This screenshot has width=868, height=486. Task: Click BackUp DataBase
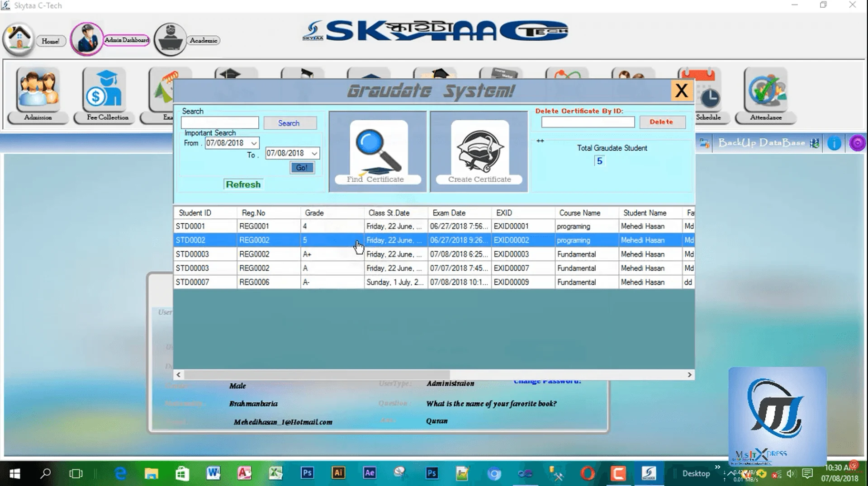(762, 143)
